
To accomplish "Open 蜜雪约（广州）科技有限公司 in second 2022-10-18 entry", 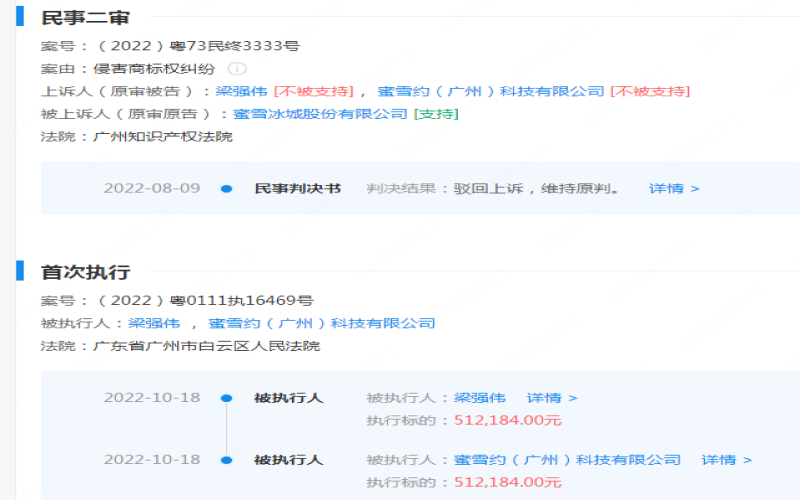I will click(x=567, y=460).
